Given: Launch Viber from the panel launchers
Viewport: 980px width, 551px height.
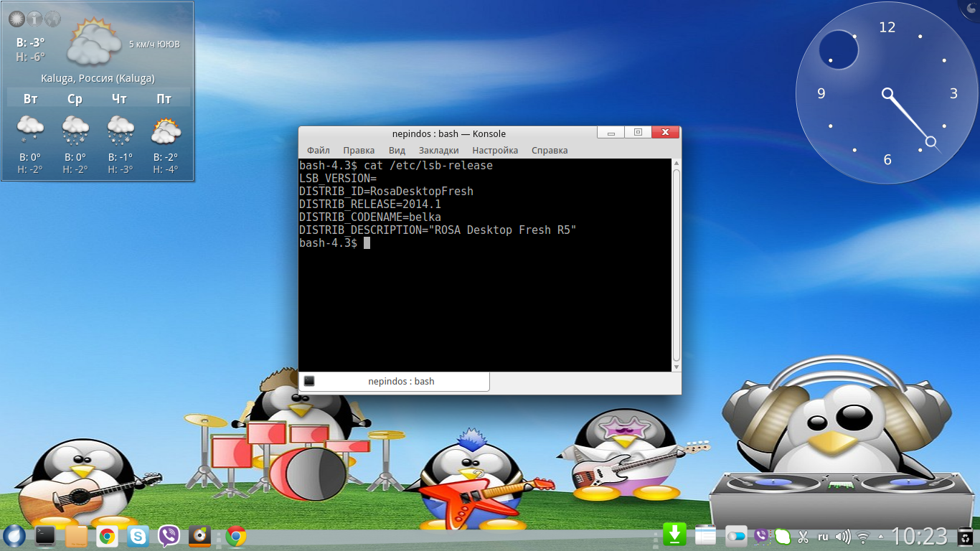Looking at the screenshot, I should point(169,536).
